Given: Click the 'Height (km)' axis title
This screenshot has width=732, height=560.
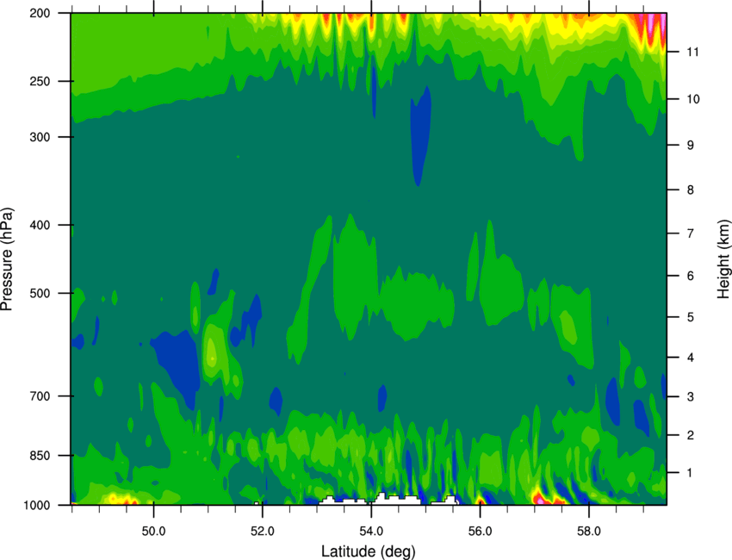Looking at the screenshot, I should (x=723, y=259).
